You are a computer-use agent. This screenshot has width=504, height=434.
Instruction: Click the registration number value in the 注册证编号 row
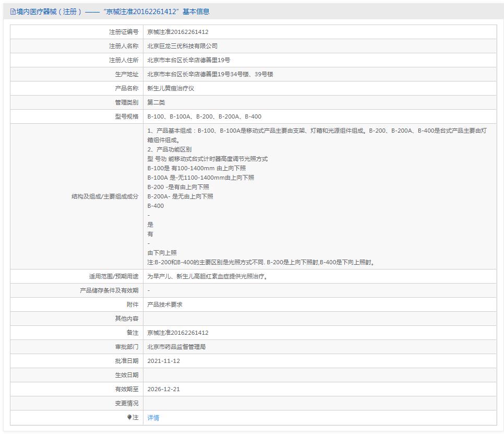click(178, 32)
